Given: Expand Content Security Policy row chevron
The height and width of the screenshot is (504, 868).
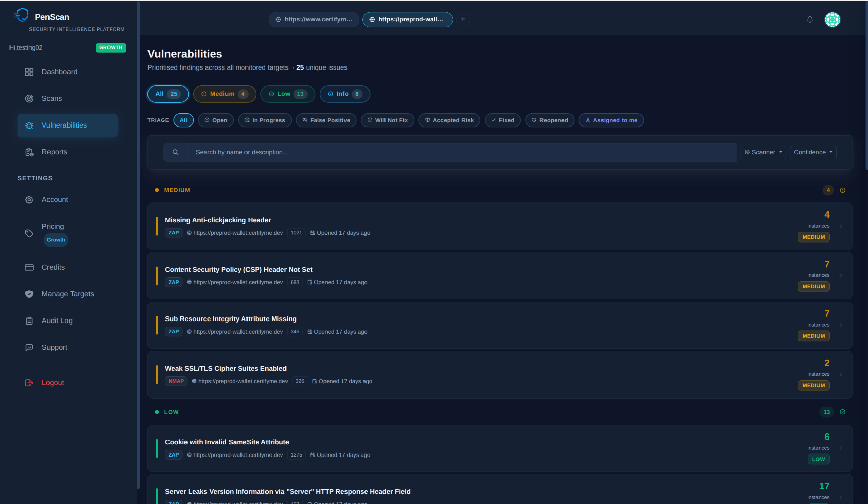Looking at the screenshot, I should (x=841, y=275).
